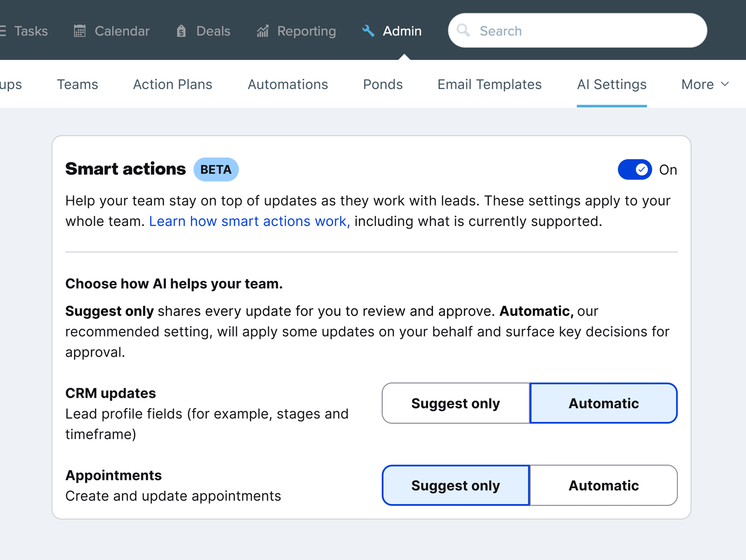Open the Automations tab
746x560 pixels.
[x=288, y=84]
